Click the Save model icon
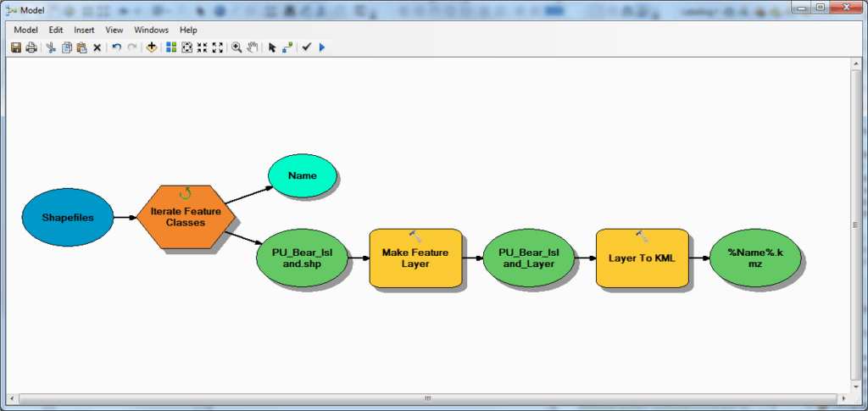The width and height of the screenshot is (868, 411). pos(16,47)
